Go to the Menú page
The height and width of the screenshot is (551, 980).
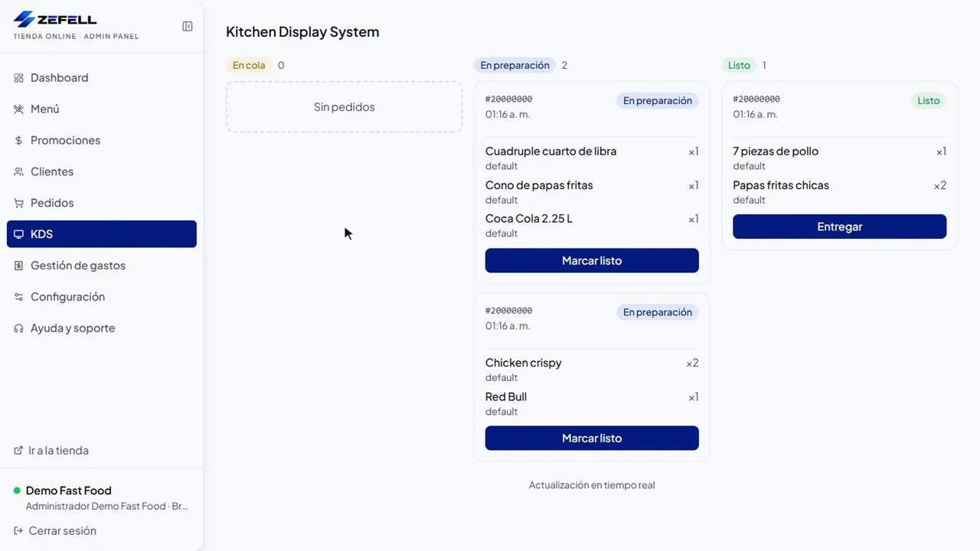point(102,109)
